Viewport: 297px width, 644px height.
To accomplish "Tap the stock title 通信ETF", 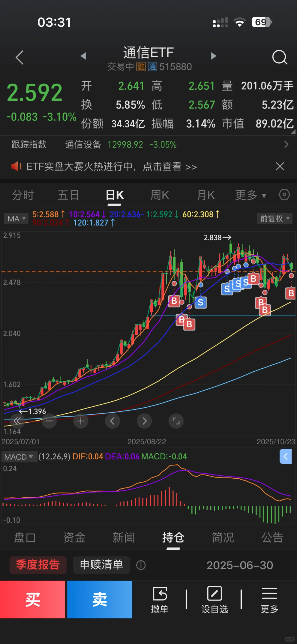I will click(148, 52).
